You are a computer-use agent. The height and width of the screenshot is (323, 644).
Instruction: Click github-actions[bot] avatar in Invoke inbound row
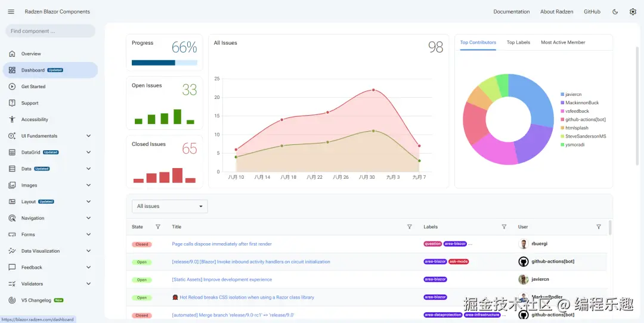[524, 262]
